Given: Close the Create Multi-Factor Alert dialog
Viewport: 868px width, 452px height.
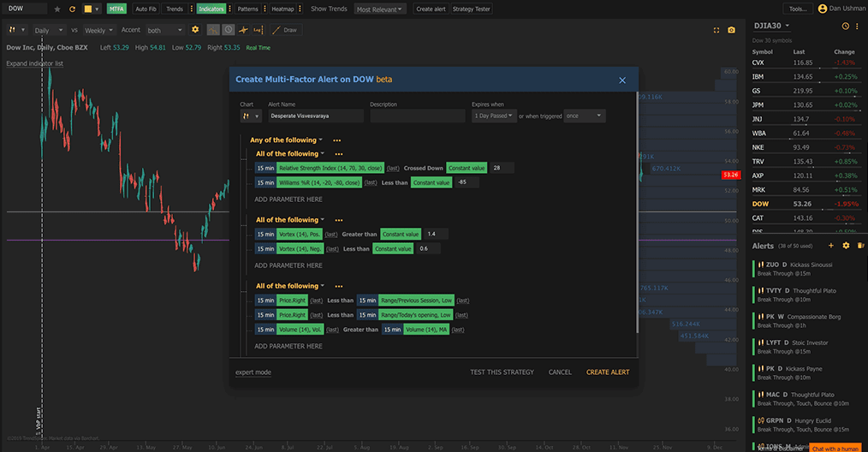Looking at the screenshot, I should pyautogui.click(x=622, y=80).
